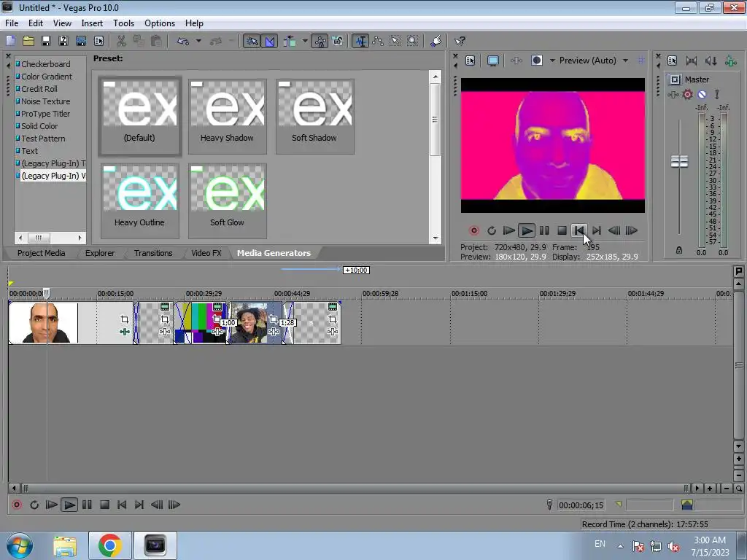Open Split Screen View dropdown arrow
The image size is (747, 560).
pos(552,61)
